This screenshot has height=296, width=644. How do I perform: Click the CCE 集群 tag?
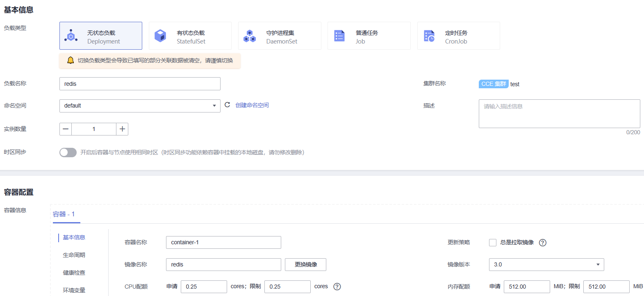point(494,84)
